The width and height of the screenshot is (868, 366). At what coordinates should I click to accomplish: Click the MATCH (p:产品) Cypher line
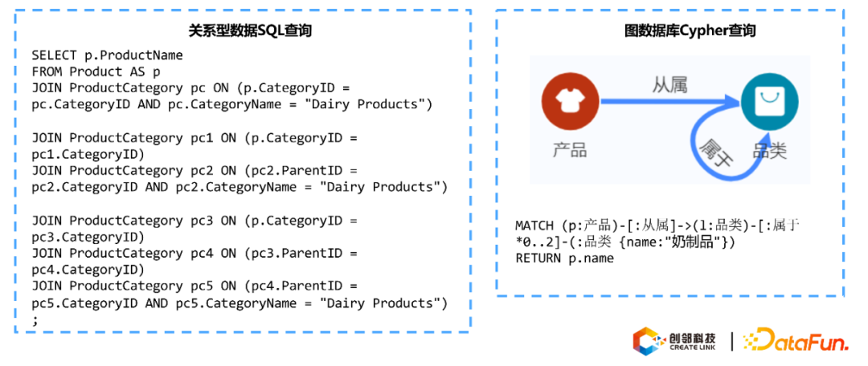coord(659,226)
